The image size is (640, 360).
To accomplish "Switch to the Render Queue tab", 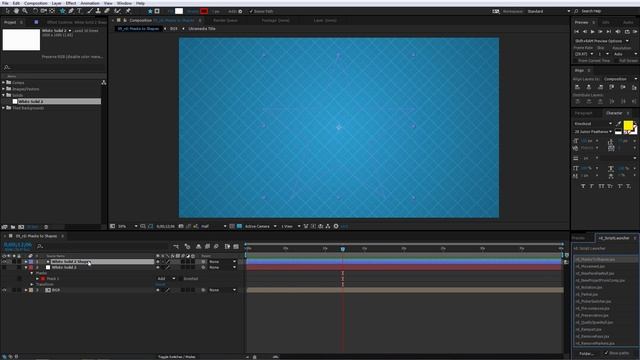I will (225, 20).
